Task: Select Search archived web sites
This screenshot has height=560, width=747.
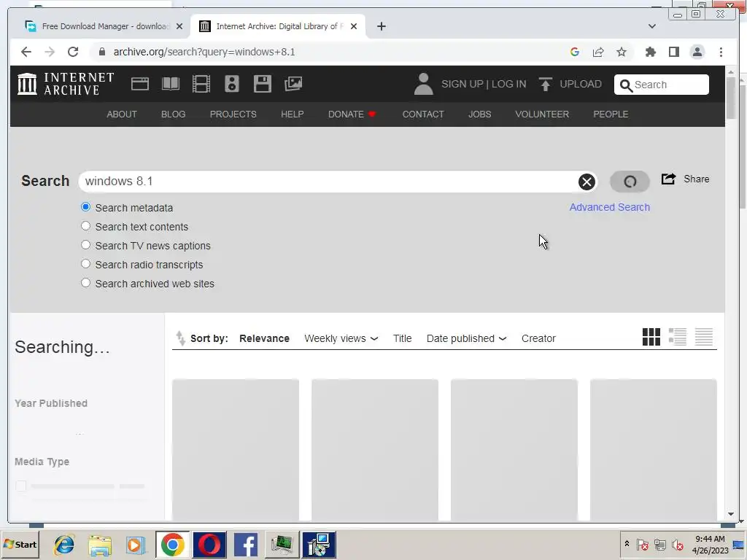Action: tap(86, 283)
